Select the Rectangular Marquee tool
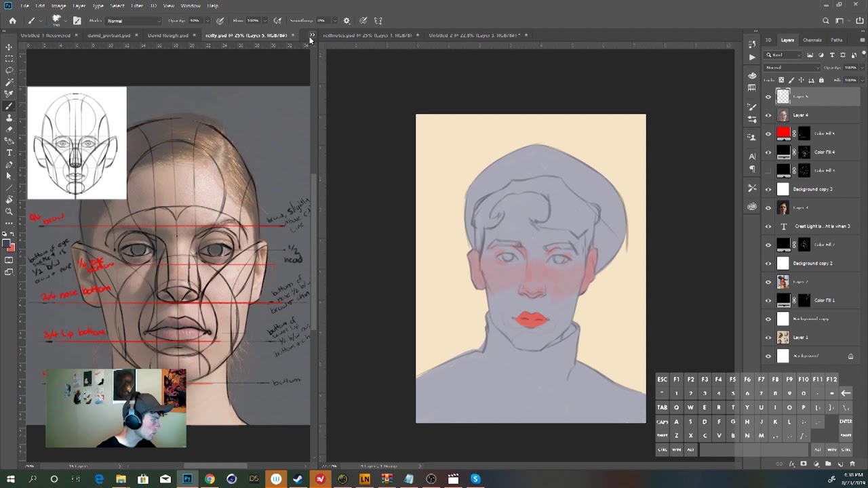The width and height of the screenshot is (868, 488). pos(9,59)
